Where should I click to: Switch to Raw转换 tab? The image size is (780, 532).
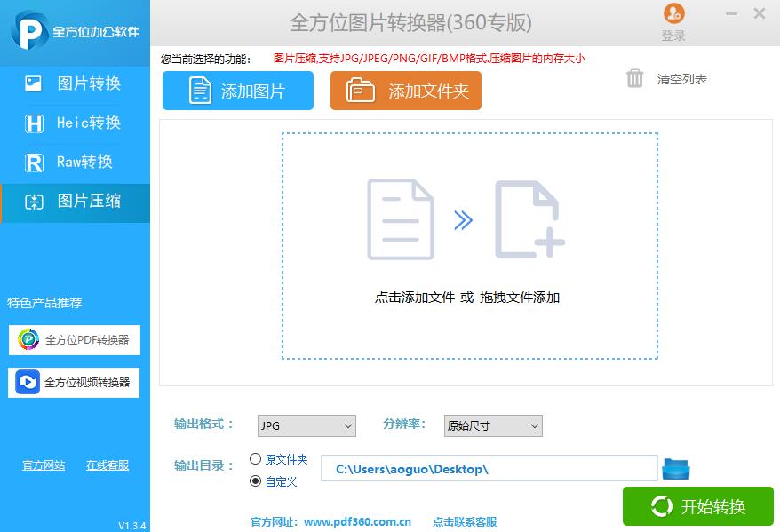76,162
